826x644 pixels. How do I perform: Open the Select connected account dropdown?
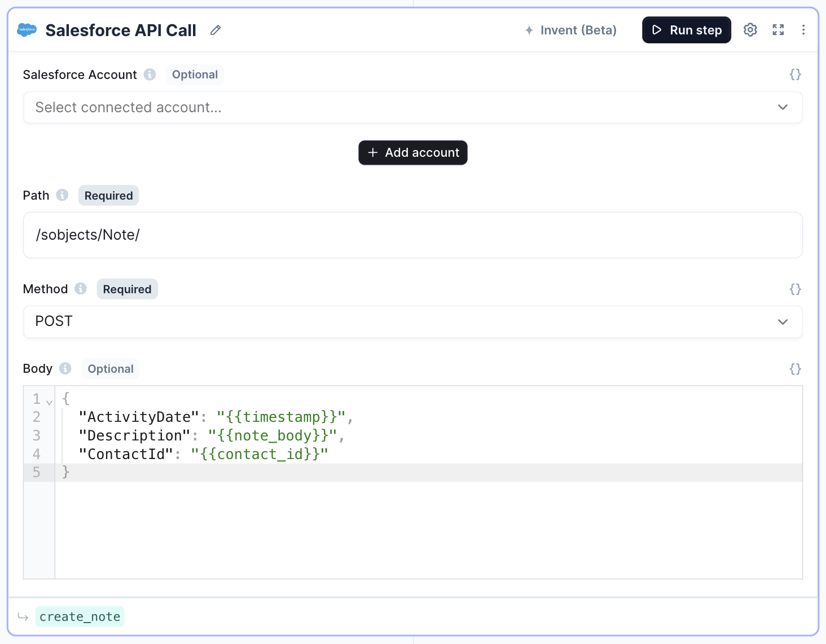[x=413, y=107]
